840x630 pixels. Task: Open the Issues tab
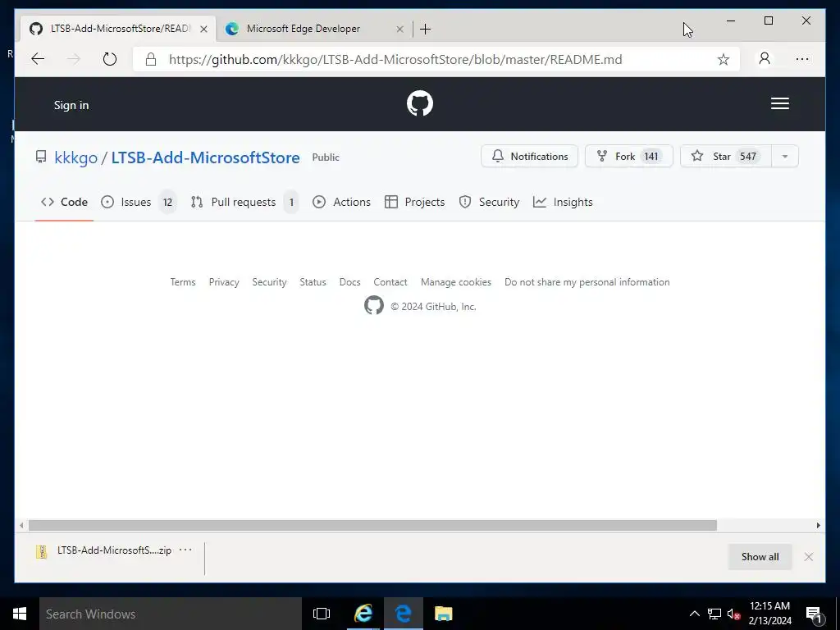[138, 202]
